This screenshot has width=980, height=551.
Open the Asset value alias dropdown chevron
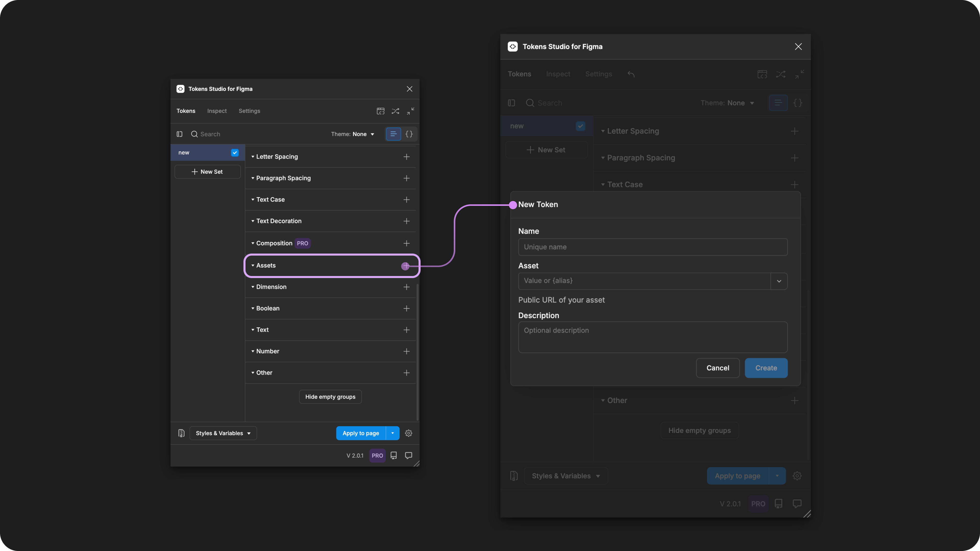tap(779, 281)
